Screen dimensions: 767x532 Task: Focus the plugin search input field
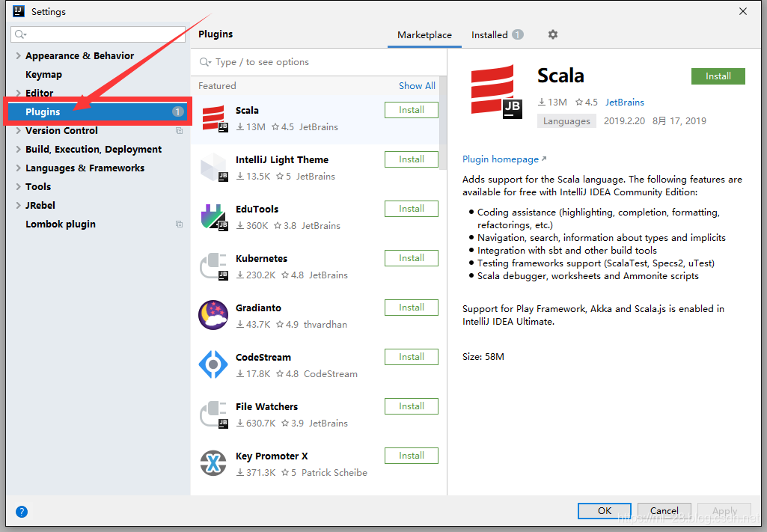click(x=319, y=62)
